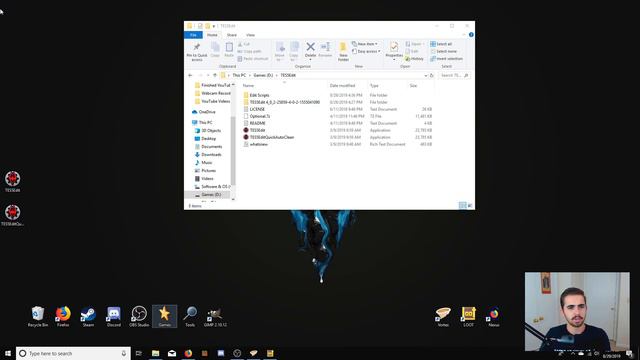Select 3D Objects in navigation pane
This screenshot has width=640, height=360.
(211, 131)
